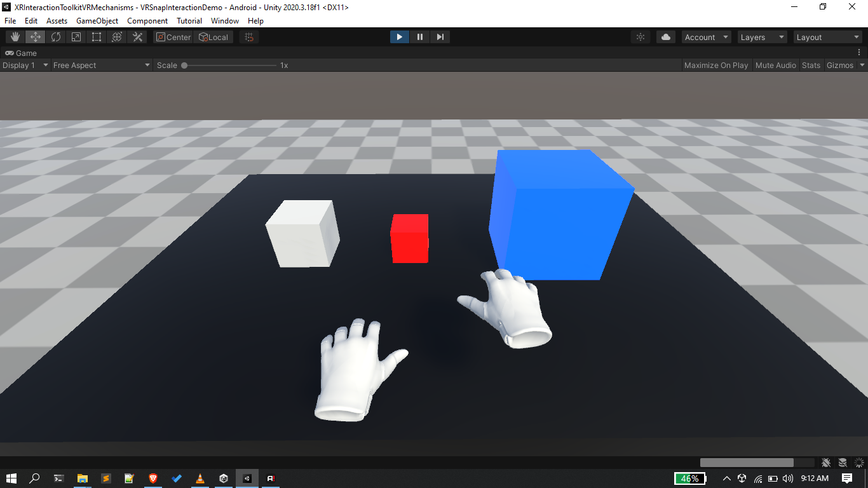Open the Component menu
This screenshot has width=868, height=488.
147,21
